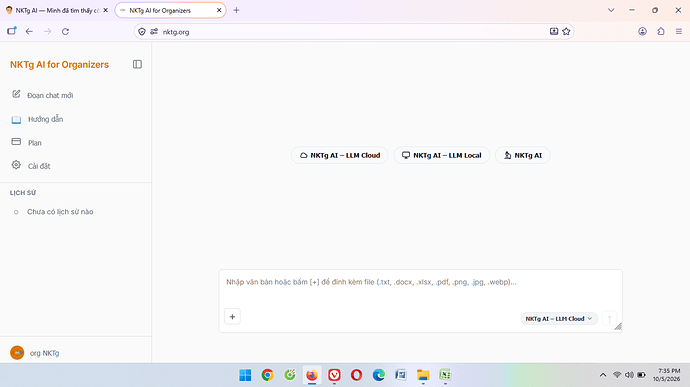Open the list all tabs chevron
The height and width of the screenshot is (387, 690).
pos(611,10)
